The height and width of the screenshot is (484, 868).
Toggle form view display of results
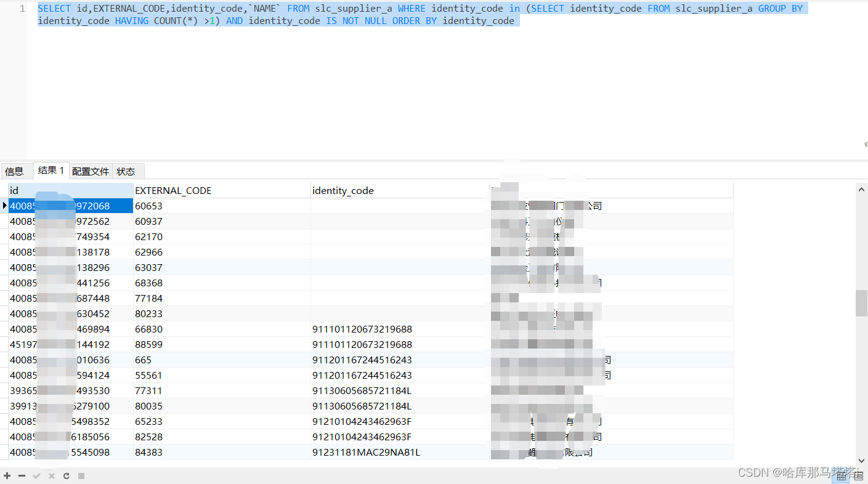pyautogui.click(x=859, y=476)
